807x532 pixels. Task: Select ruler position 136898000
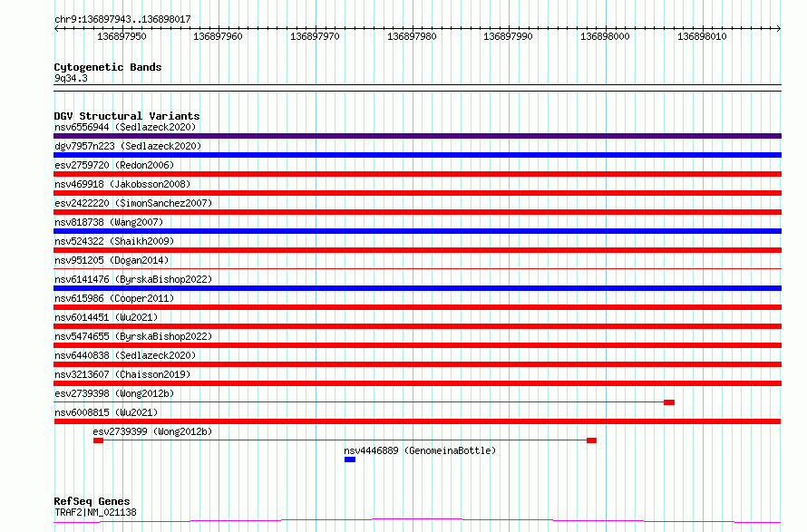point(606,36)
